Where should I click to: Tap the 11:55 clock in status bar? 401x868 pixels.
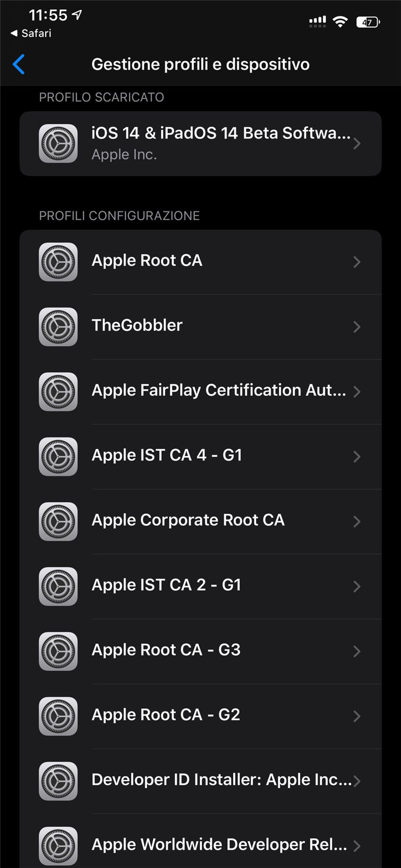(48, 15)
